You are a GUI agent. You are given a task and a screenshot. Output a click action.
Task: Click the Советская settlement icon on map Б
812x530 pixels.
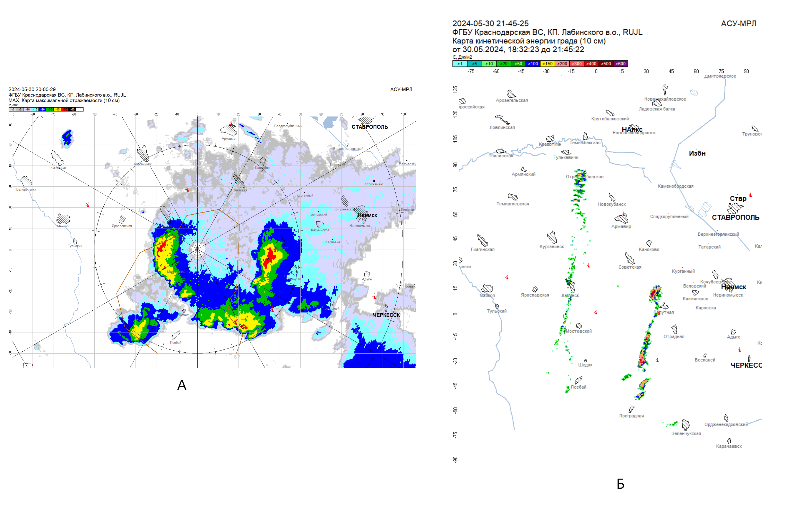point(629,258)
